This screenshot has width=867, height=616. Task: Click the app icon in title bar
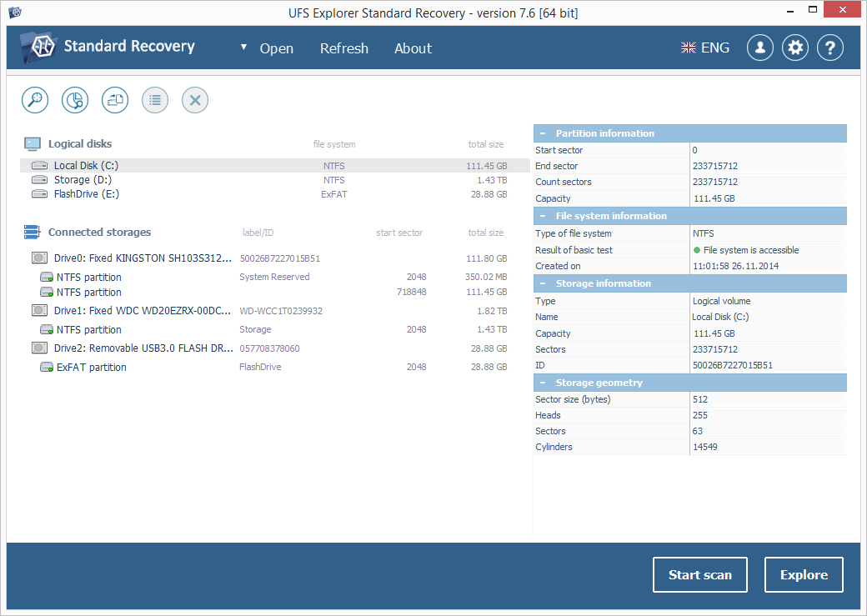point(15,13)
